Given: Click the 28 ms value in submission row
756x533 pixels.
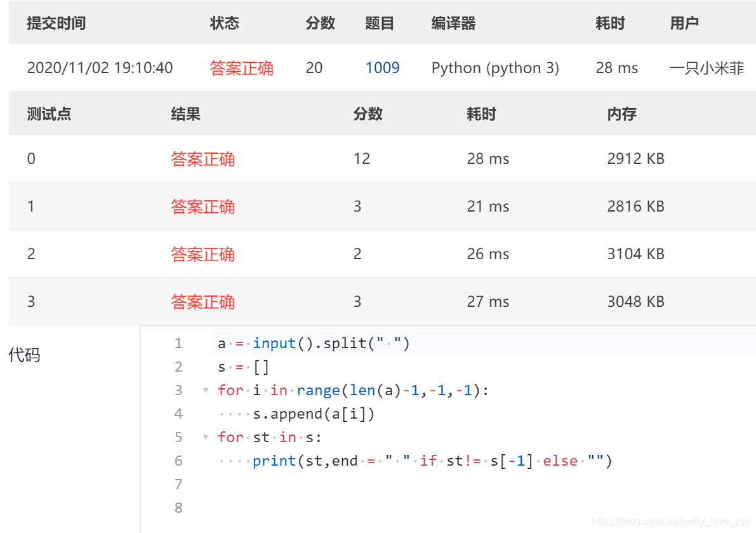Looking at the screenshot, I should coord(616,68).
